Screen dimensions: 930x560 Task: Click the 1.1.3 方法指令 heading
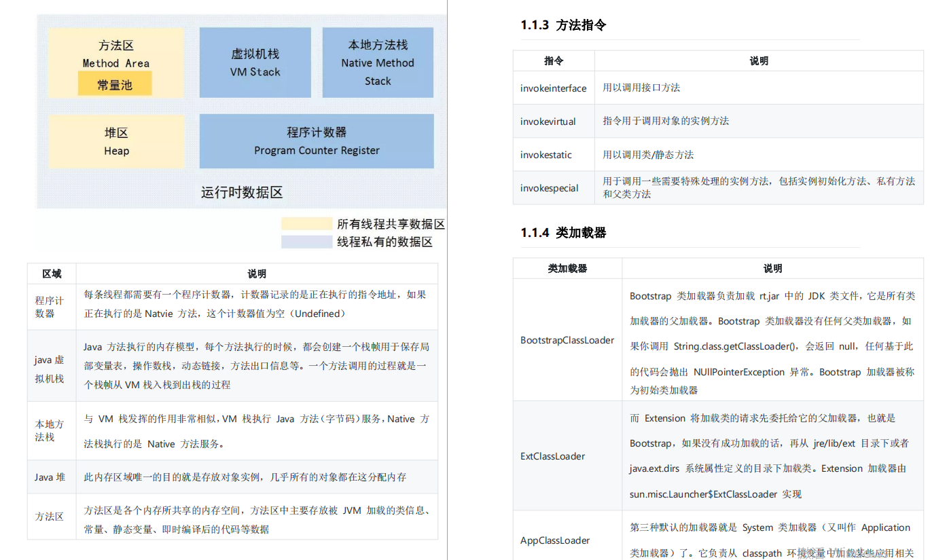click(x=563, y=25)
